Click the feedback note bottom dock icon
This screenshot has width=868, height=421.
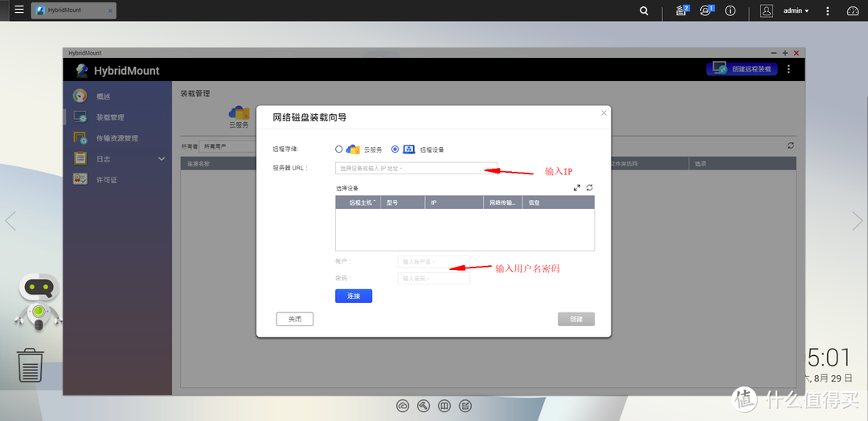pyautogui.click(x=465, y=406)
